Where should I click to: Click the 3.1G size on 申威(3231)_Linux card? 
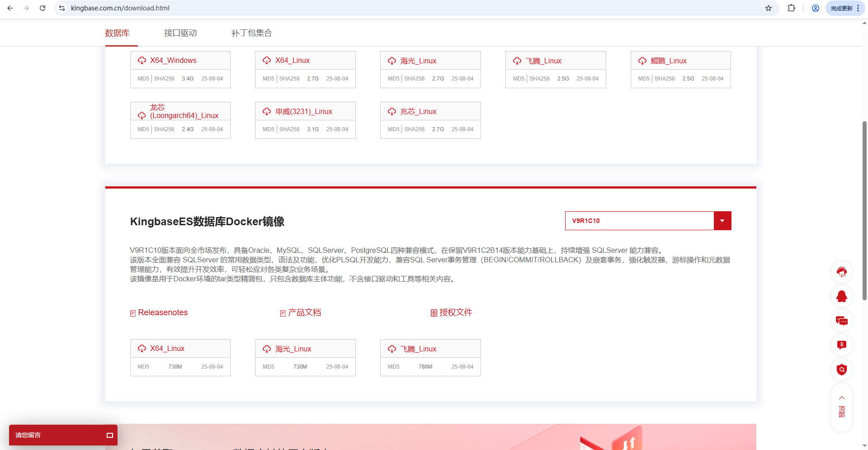click(313, 129)
